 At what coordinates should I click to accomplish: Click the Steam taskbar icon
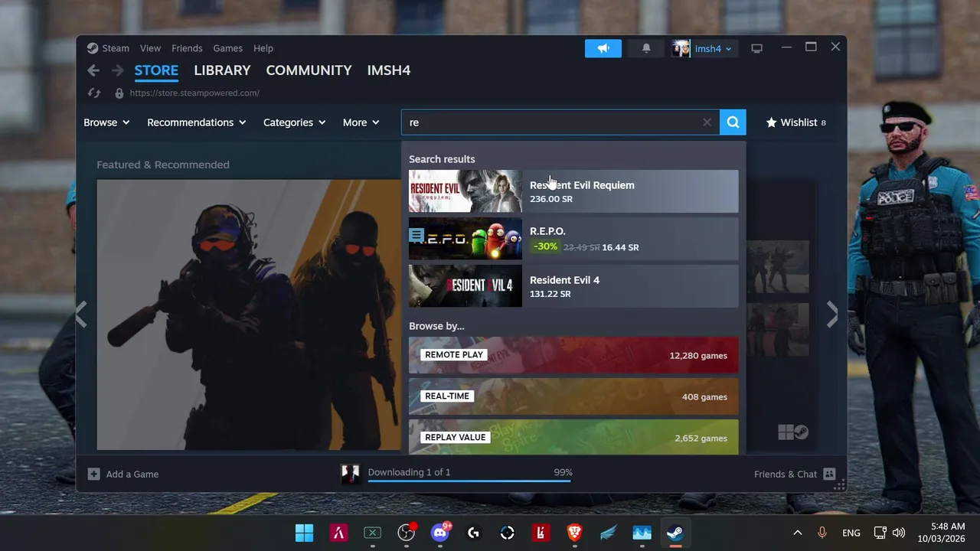click(x=675, y=533)
